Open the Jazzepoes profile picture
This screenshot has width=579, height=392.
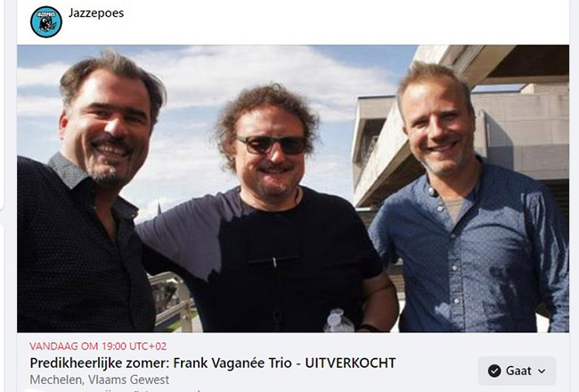46,21
